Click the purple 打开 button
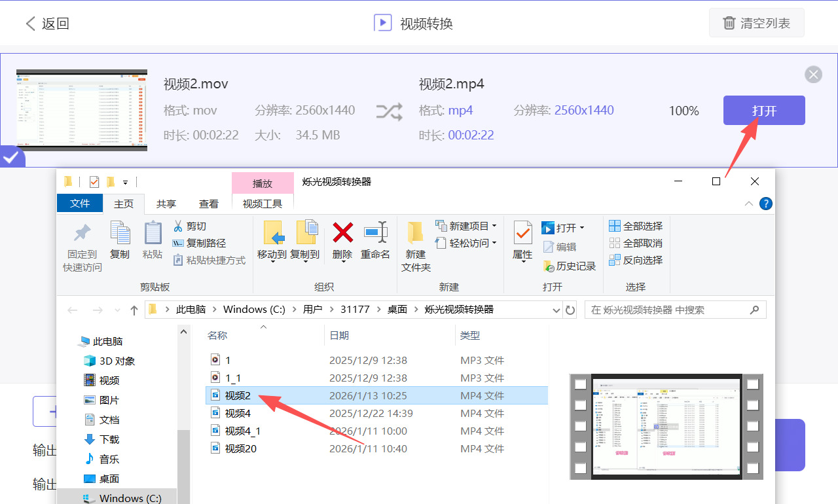This screenshot has height=504, width=838. (763, 110)
